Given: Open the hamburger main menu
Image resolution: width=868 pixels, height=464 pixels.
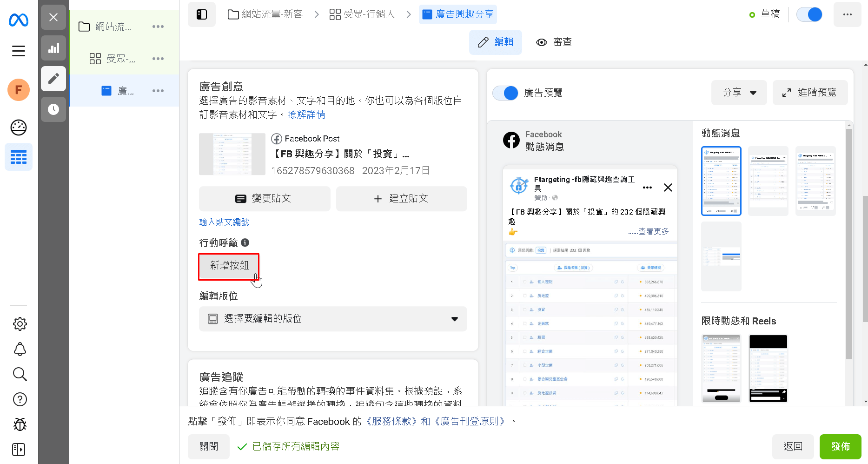Looking at the screenshot, I should pyautogui.click(x=19, y=51).
